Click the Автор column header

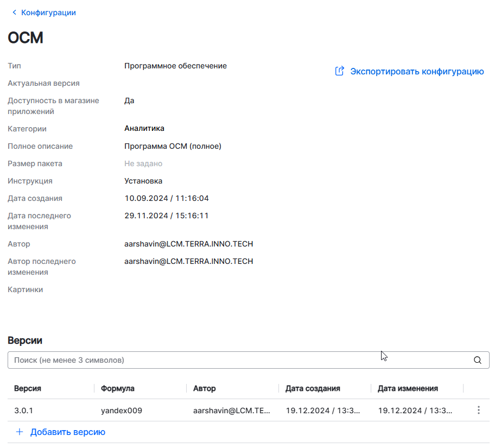[x=204, y=388]
